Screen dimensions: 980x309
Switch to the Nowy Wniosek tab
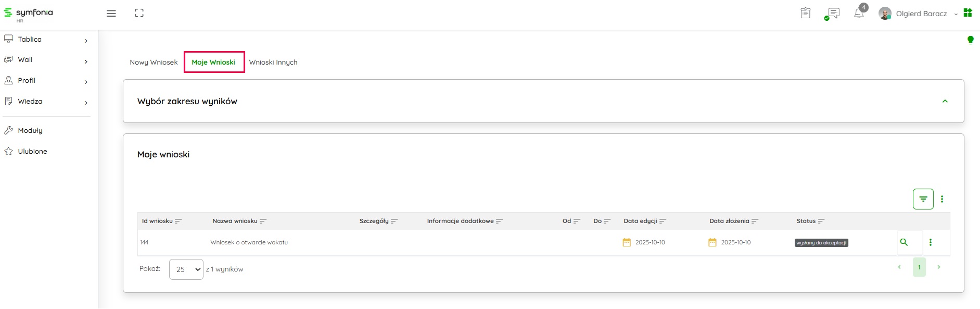click(x=154, y=63)
